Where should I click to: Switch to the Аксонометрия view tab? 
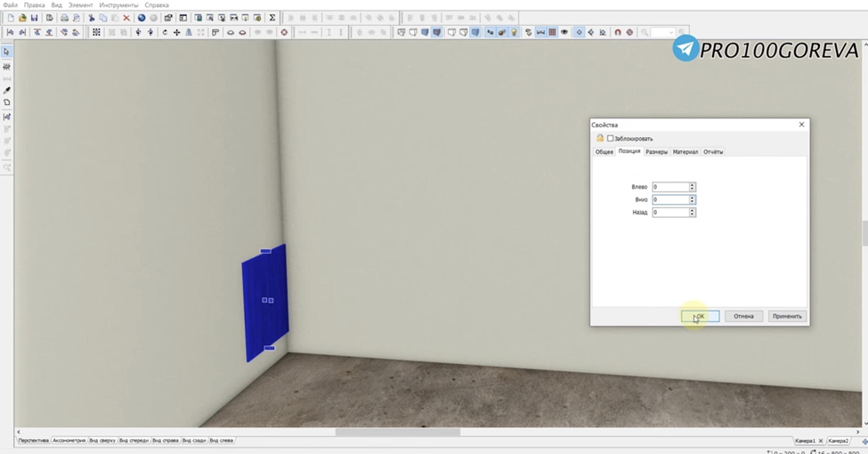click(69, 441)
